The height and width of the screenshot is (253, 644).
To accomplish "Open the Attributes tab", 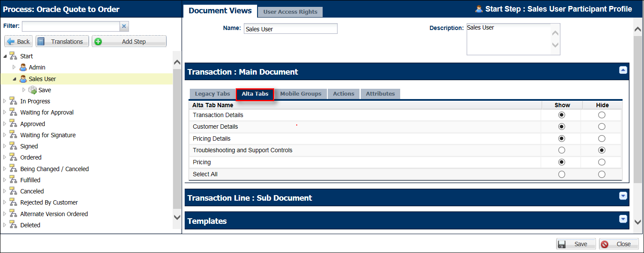I will point(380,94).
